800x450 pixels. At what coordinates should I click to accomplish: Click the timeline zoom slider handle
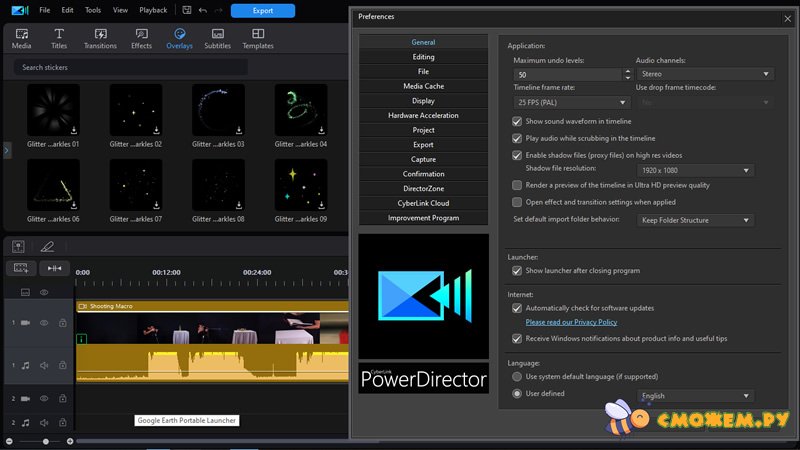[x=45, y=441]
